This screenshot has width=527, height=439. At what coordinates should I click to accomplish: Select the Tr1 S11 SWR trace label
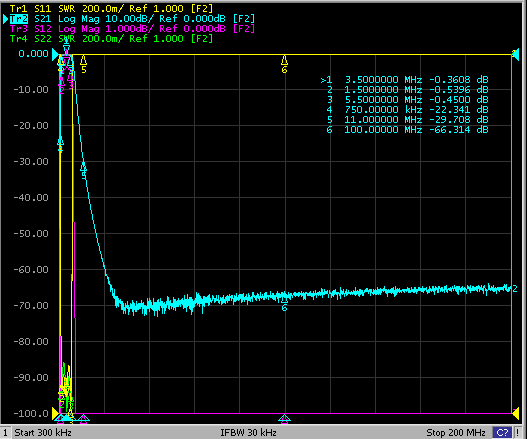coord(111,8)
